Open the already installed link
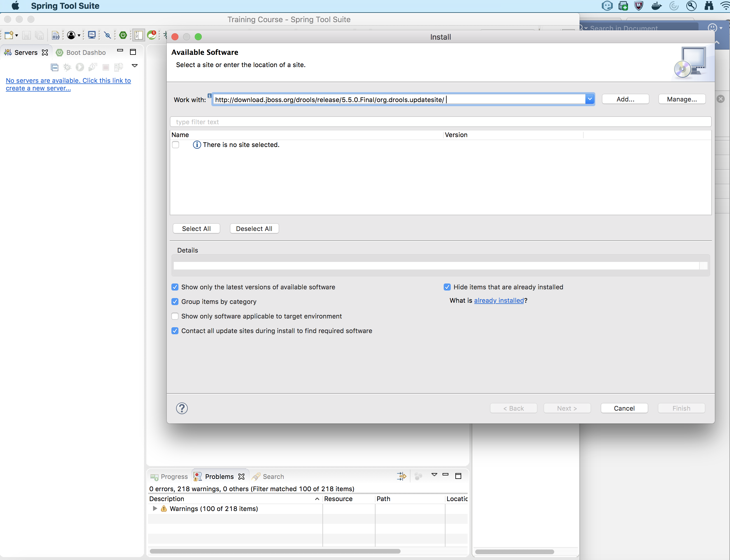This screenshot has height=560, width=730. (x=499, y=300)
